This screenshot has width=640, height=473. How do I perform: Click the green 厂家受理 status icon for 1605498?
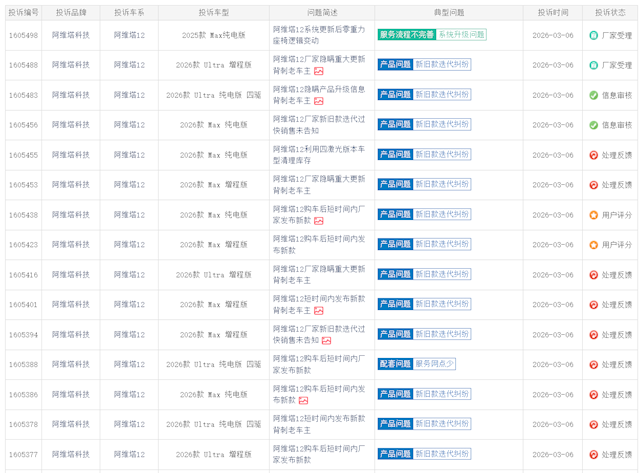[593, 35]
